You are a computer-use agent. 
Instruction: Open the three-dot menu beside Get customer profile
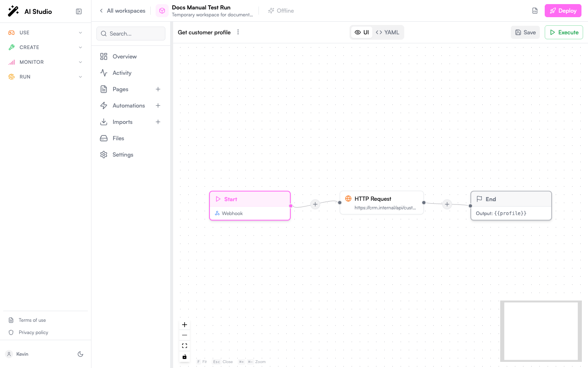(238, 32)
